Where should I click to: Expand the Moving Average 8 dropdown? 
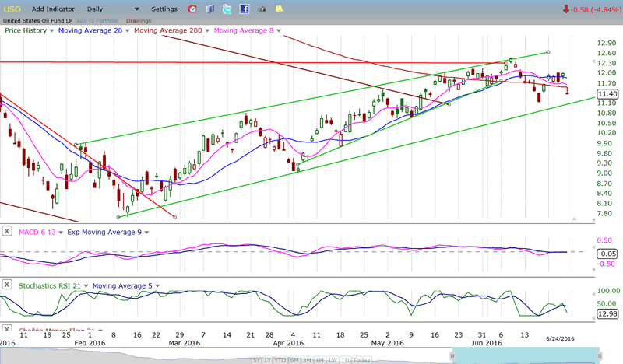(x=278, y=30)
